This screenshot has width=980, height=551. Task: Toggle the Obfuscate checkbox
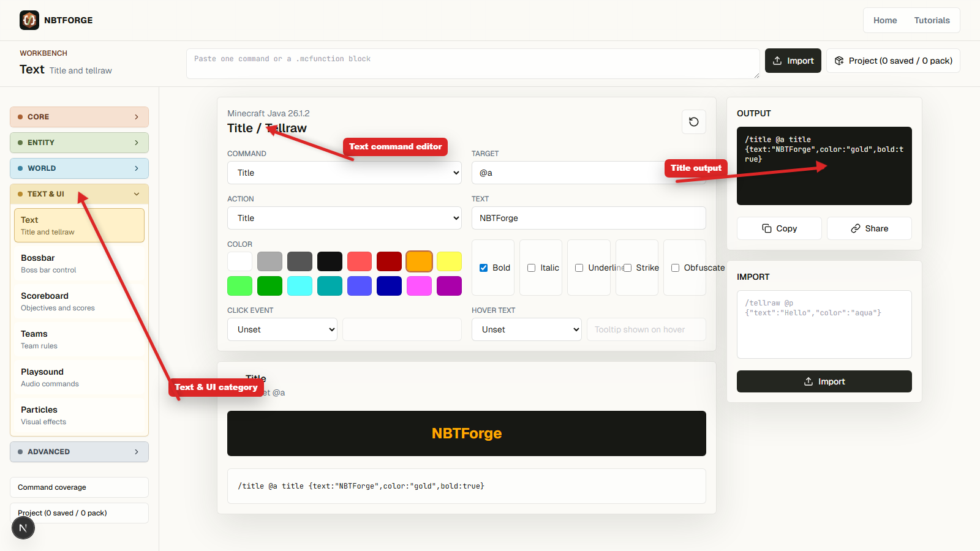pyautogui.click(x=675, y=268)
